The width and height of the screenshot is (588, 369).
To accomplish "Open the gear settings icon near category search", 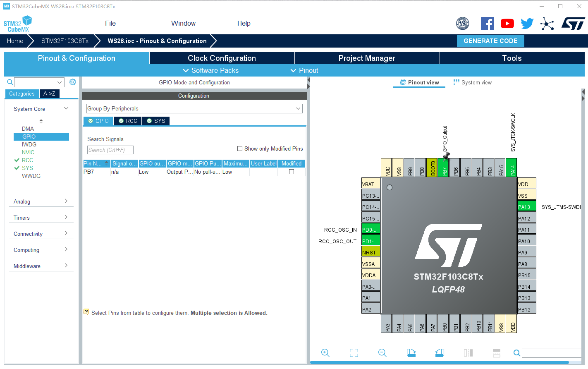I will coord(73,82).
